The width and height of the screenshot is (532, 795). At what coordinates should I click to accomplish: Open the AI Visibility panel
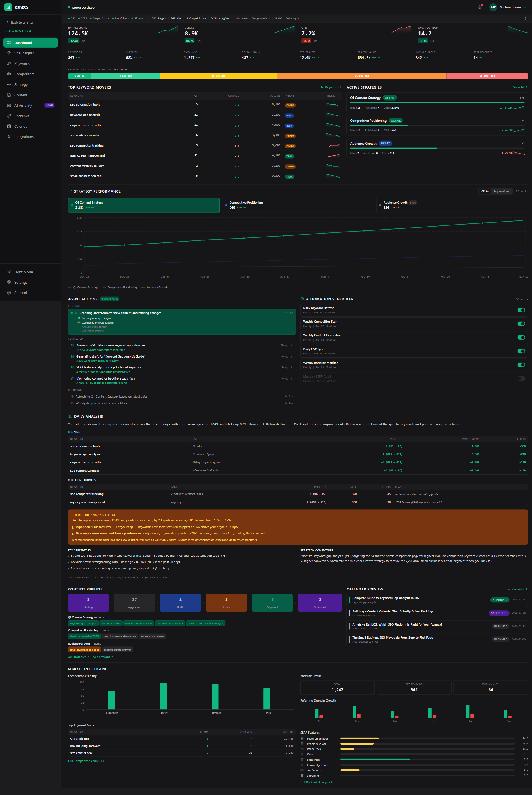23,105
